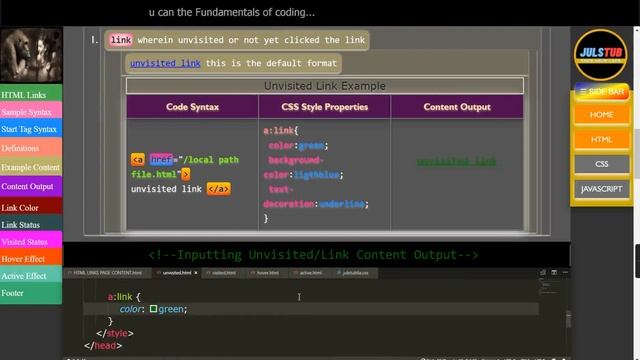Open Visited Status section

click(x=31, y=241)
